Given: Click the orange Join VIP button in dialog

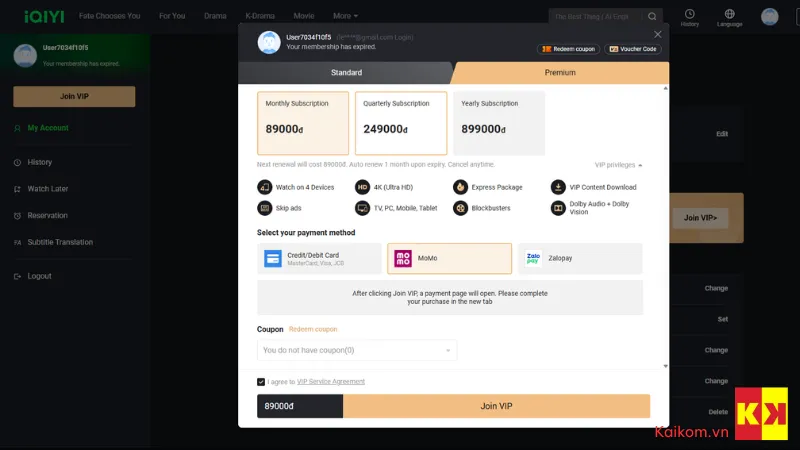Looking at the screenshot, I should click(x=496, y=406).
